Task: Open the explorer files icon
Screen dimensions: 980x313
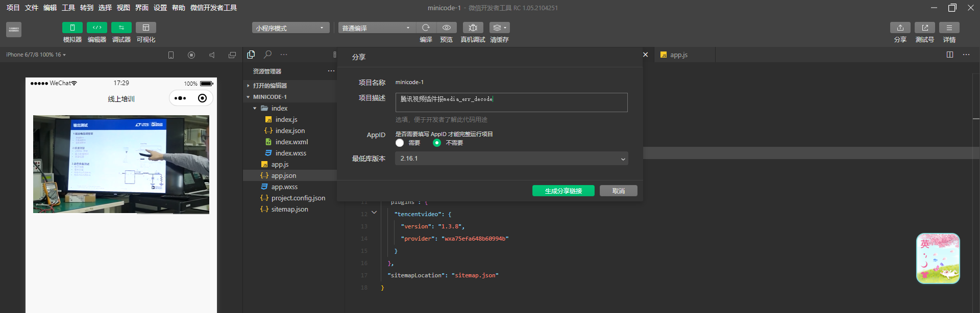Action: point(251,55)
